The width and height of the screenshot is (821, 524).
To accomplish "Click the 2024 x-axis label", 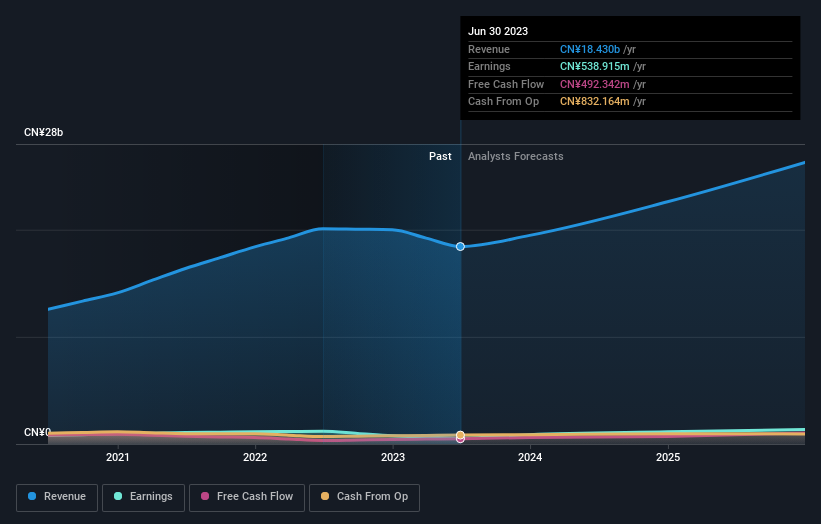I will (530, 457).
